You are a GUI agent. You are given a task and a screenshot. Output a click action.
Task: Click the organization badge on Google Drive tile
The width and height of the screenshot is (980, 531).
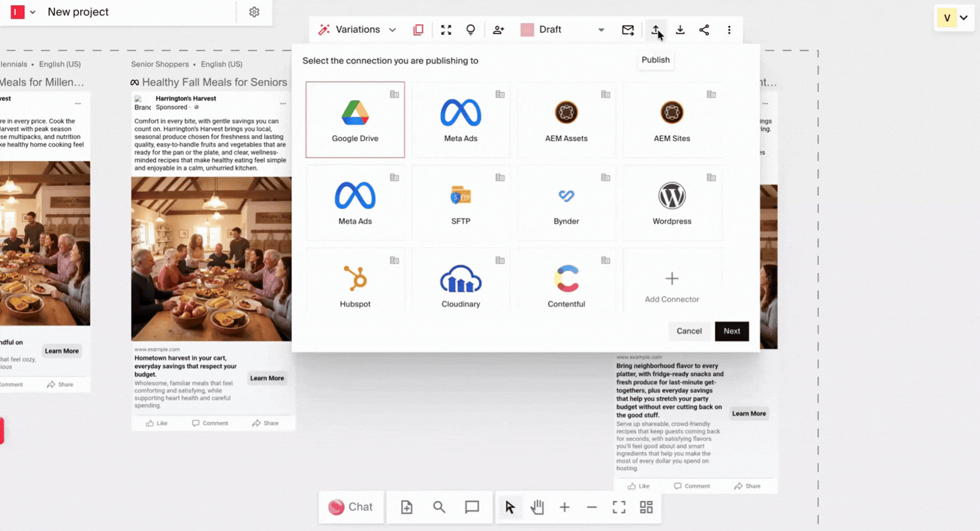(x=394, y=94)
